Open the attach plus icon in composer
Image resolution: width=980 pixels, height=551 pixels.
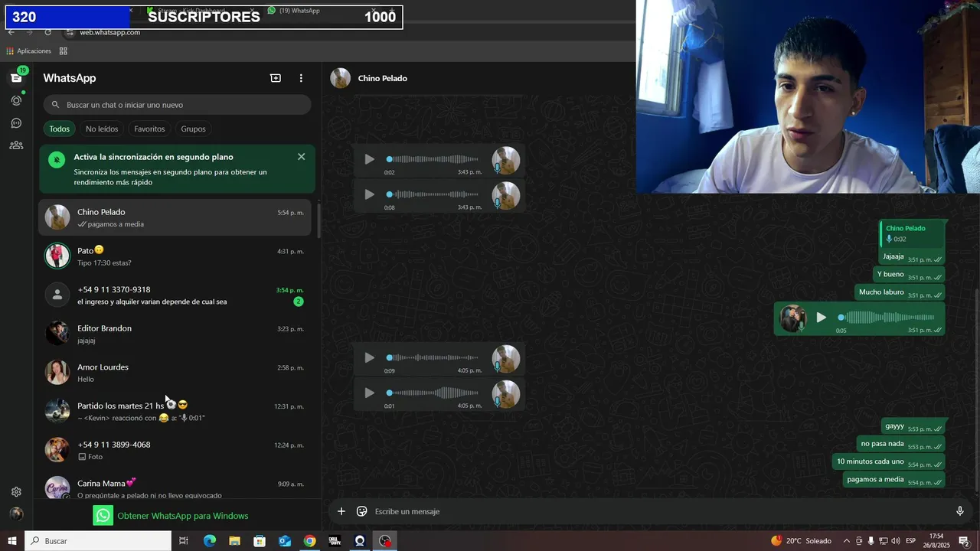341,511
